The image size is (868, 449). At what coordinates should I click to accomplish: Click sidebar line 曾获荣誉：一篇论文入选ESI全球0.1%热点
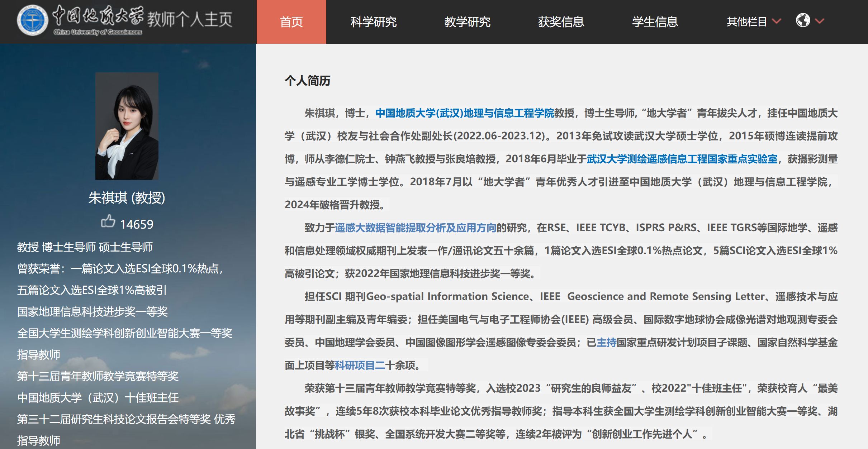[x=120, y=269]
